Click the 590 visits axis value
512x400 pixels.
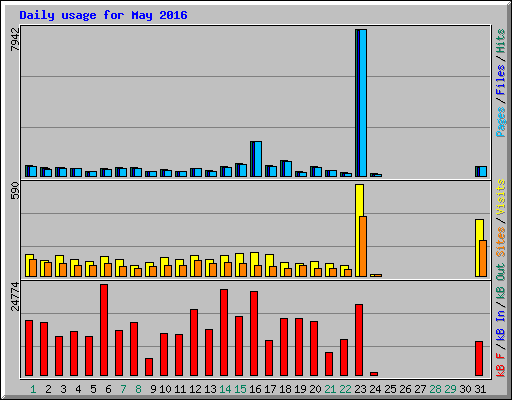(x=15, y=191)
